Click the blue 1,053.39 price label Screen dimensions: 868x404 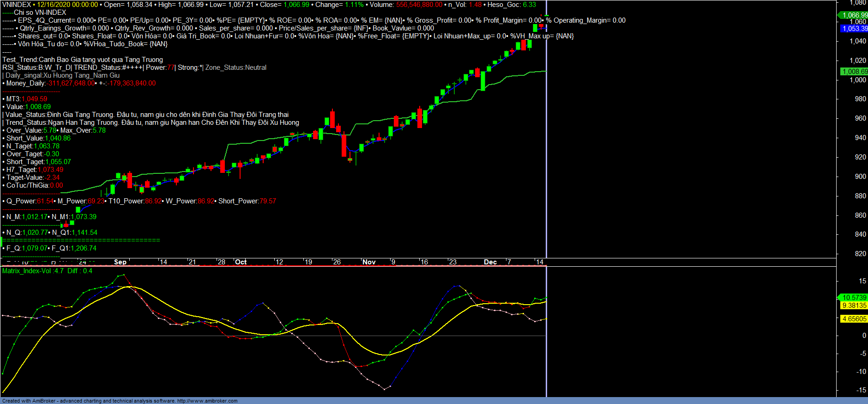point(854,29)
